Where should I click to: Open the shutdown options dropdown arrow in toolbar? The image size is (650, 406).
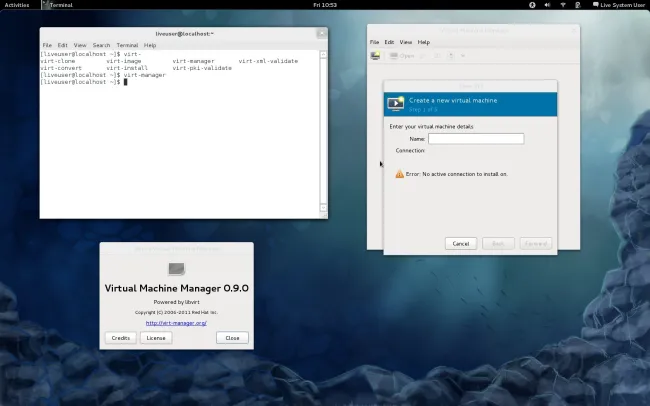point(463,56)
